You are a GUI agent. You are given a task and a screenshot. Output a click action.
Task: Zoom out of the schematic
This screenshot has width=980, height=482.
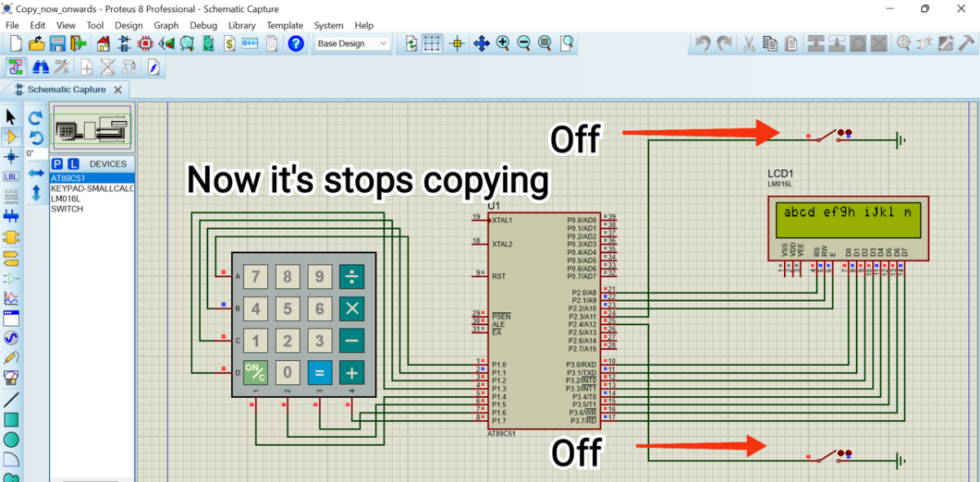coord(523,44)
